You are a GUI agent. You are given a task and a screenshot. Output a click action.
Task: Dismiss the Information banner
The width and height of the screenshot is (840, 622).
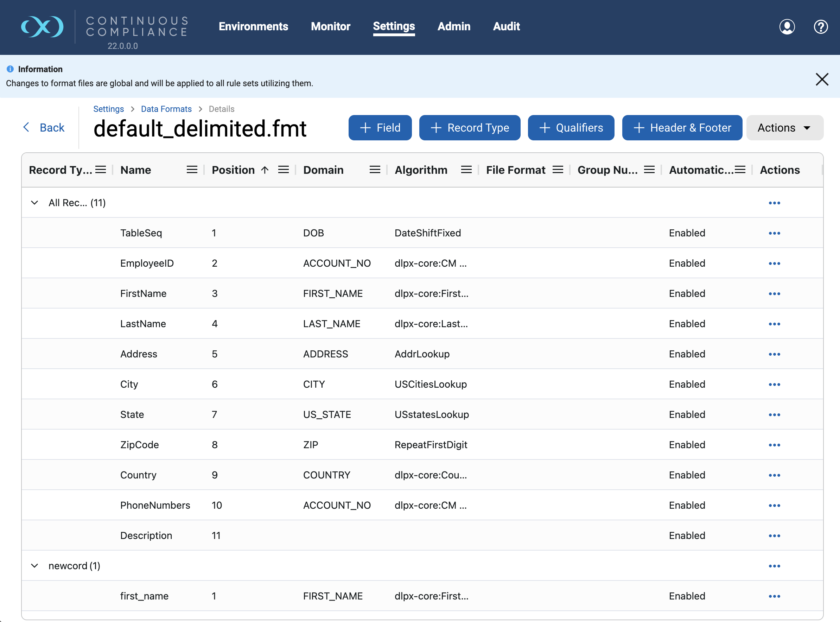point(822,80)
